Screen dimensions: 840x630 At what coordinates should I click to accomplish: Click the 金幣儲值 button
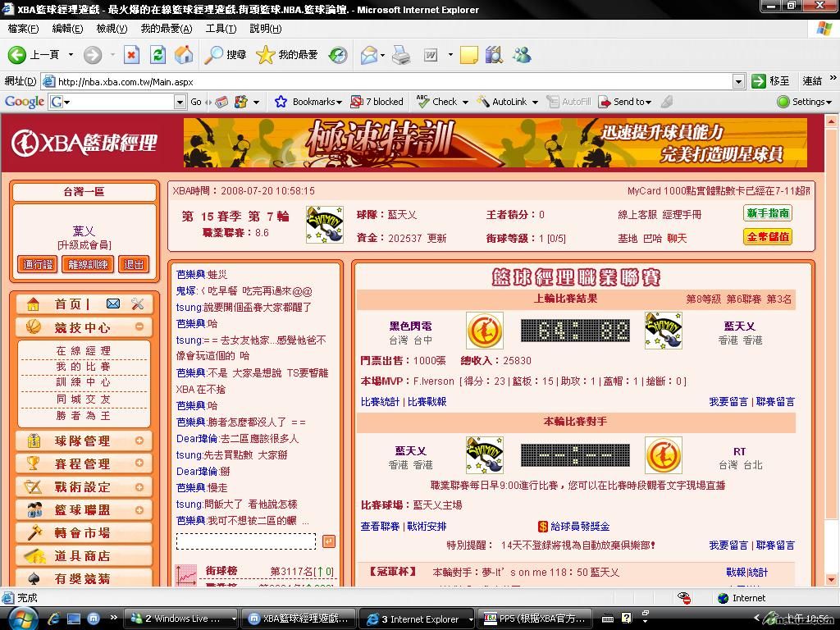click(768, 237)
